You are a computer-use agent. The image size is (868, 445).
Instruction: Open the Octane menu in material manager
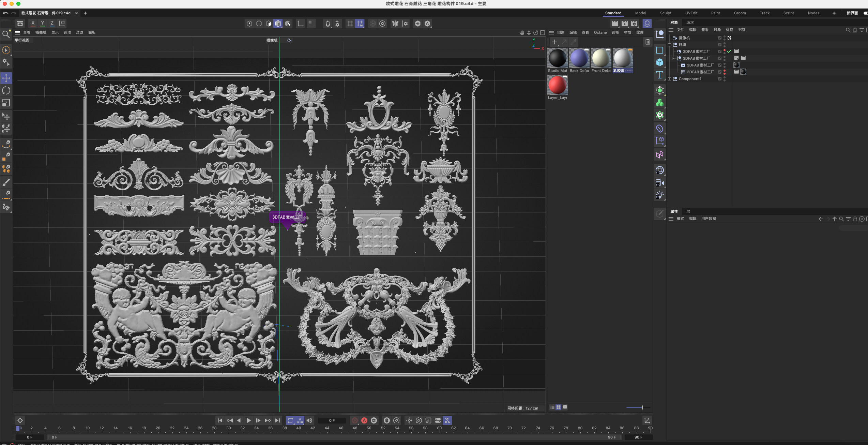600,32
